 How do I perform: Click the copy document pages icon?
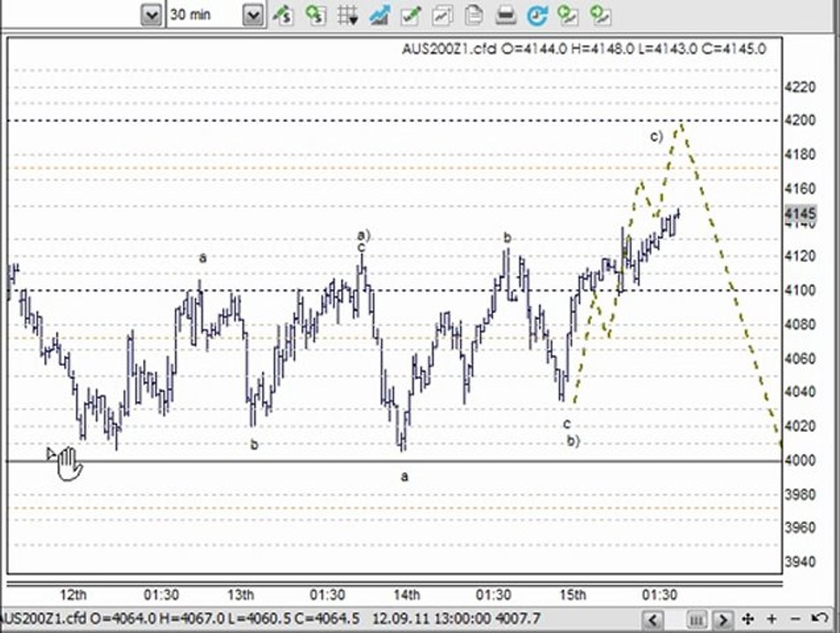pyautogui.click(x=473, y=15)
